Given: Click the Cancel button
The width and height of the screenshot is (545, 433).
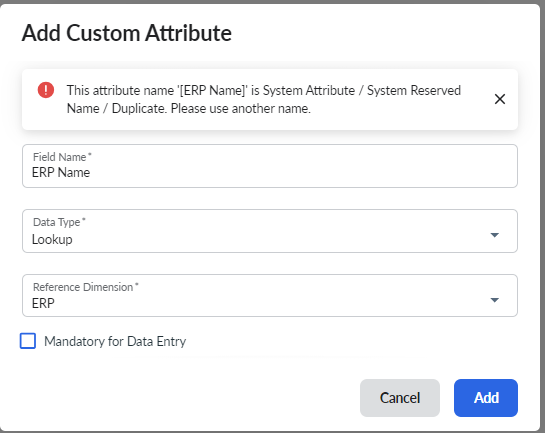Looking at the screenshot, I should (400, 398).
